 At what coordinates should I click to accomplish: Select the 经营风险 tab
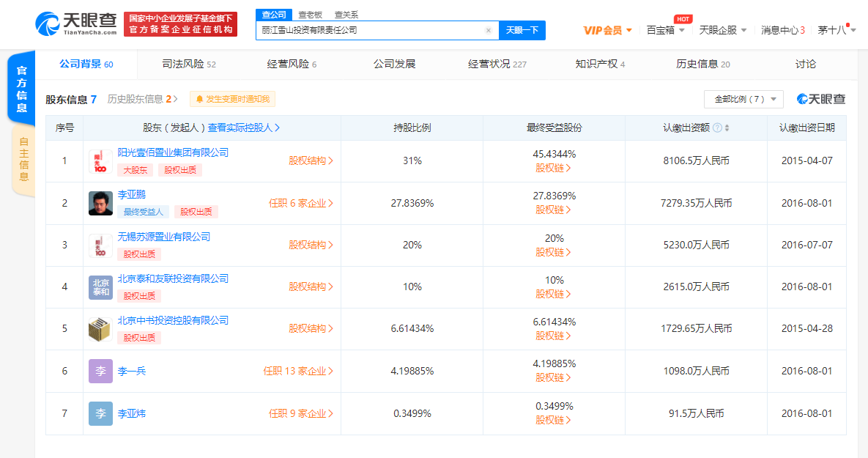(292, 64)
